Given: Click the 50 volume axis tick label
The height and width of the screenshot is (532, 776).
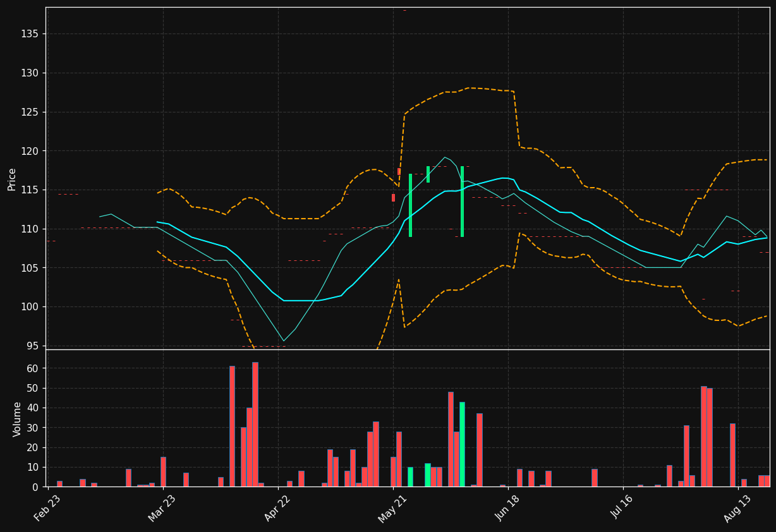Looking at the screenshot, I should point(33,388).
